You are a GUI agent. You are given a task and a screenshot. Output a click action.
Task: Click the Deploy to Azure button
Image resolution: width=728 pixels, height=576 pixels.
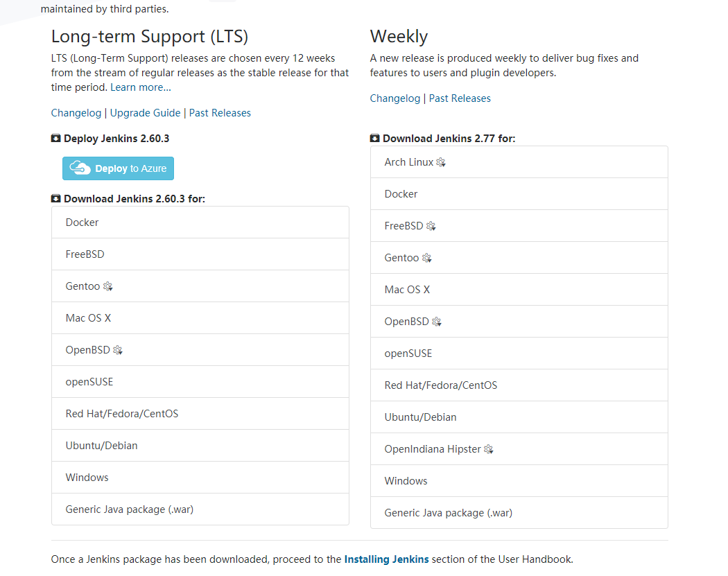pyautogui.click(x=118, y=168)
